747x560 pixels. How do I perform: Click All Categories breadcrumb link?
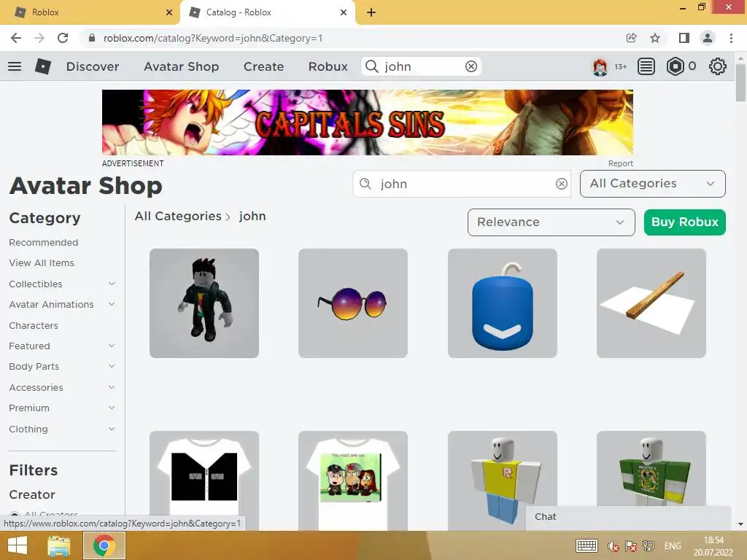(178, 216)
